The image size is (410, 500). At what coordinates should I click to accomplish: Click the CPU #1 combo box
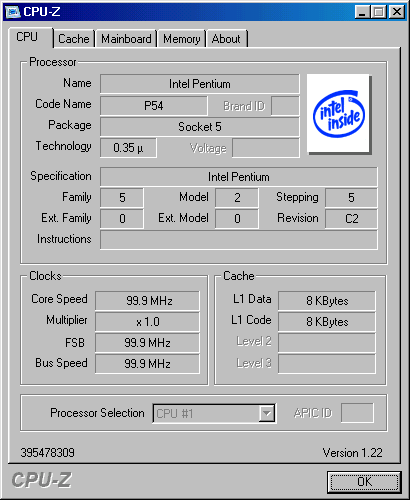(x=214, y=414)
